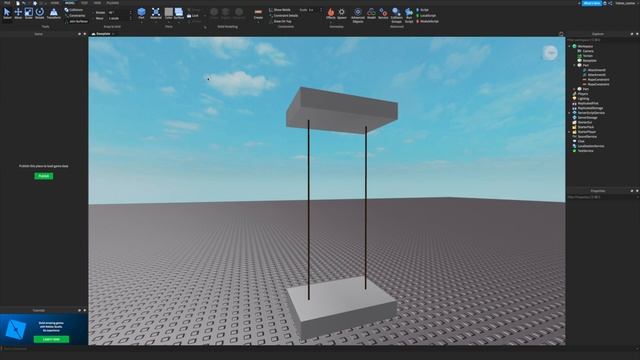The image size is (640, 360).
Task: Toggle Join Surfaces
Action: (76, 21)
